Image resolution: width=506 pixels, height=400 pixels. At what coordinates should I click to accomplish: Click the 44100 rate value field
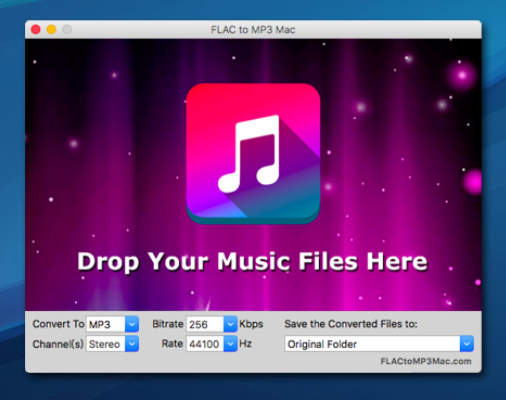point(205,344)
